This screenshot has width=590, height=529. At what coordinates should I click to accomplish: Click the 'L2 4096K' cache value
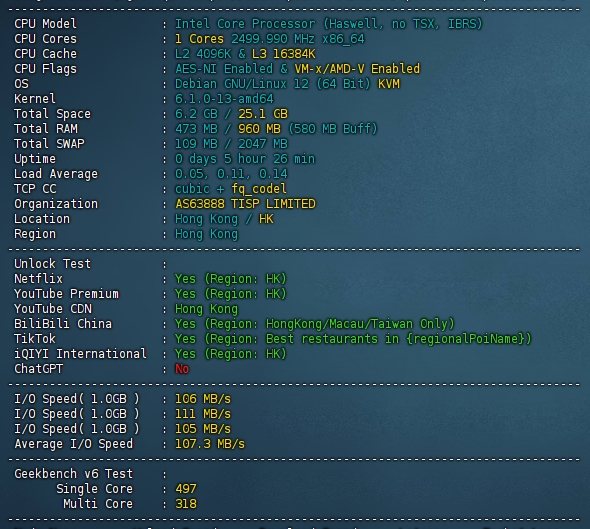(203, 54)
